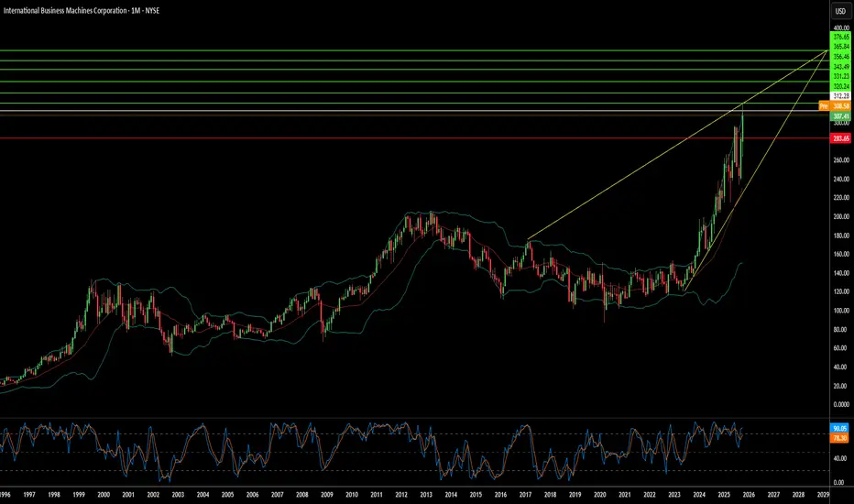Click the orange 78.30 stochastic value label
Viewport: 854px width, 504px height.
(x=840, y=439)
